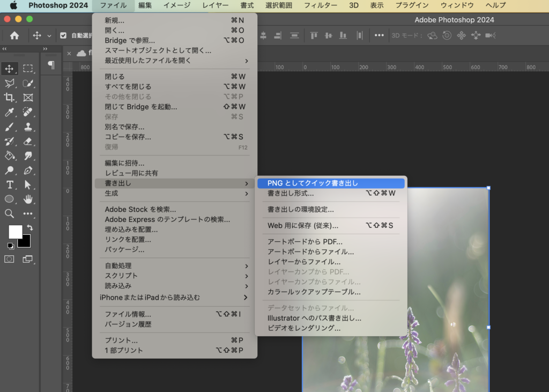This screenshot has width=549, height=392.
Task: Click the Change Screen Mode icon
Action: [28, 259]
